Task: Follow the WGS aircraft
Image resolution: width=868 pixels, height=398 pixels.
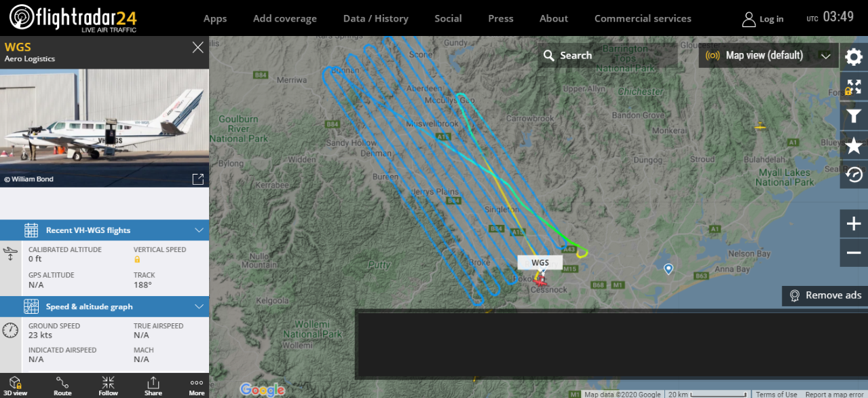Action: [x=108, y=386]
